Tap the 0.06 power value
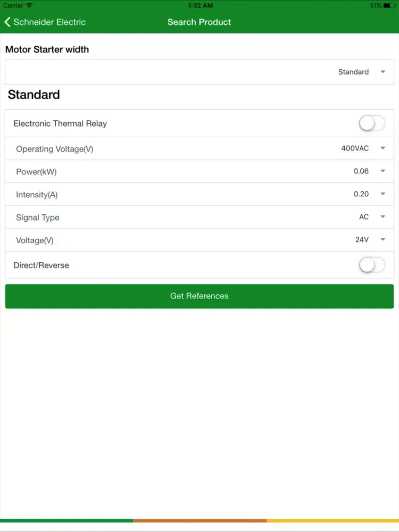The height and width of the screenshot is (532, 399). coord(361,171)
